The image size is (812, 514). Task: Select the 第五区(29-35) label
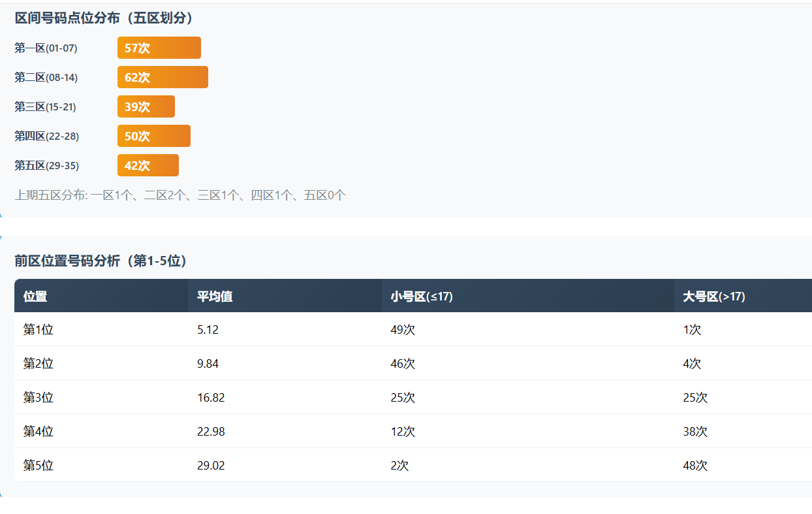click(46, 165)
